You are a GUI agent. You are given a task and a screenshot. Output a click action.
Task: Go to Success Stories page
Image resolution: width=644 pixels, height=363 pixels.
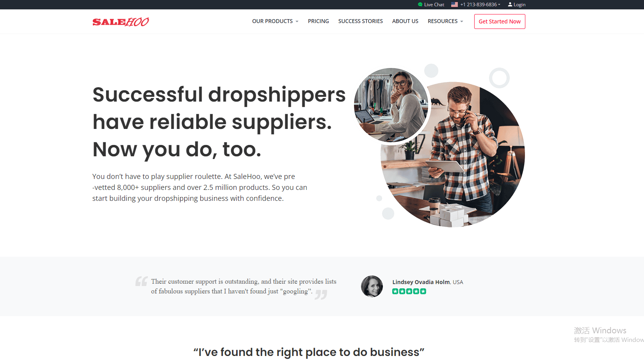click(x=360, y=21)
